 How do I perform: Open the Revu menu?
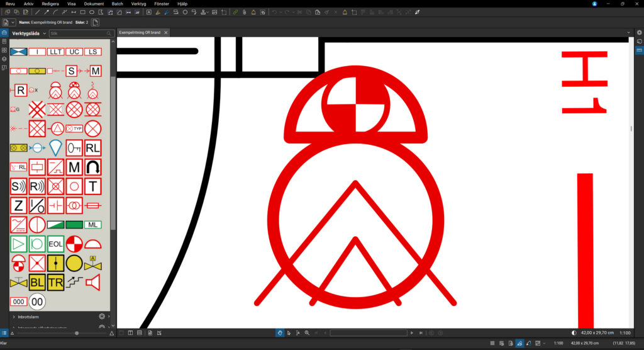click(10, 4)
